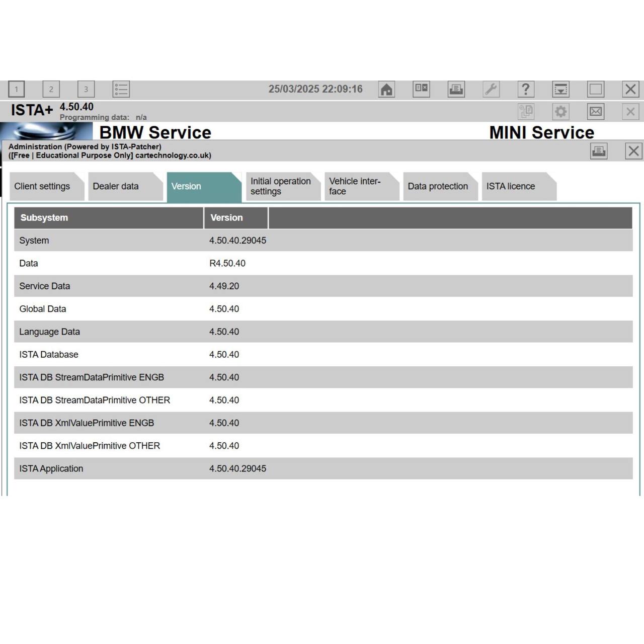The width and height of the screenshot is (644, 644).
Task: Select the ISTA Application version row
Action: (x=151, y=468)
